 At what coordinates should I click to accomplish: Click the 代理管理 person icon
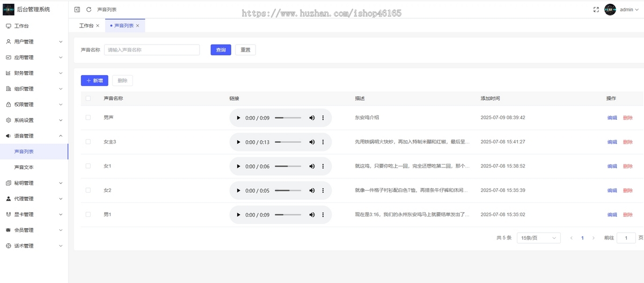coord(8,199)
